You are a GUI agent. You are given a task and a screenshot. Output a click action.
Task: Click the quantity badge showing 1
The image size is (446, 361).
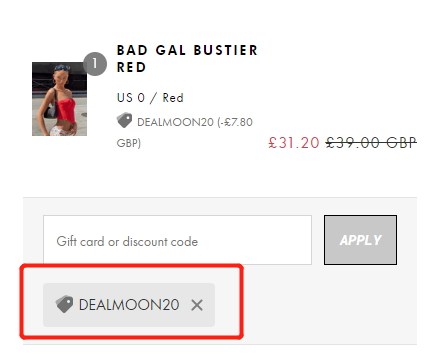(95, 64)
